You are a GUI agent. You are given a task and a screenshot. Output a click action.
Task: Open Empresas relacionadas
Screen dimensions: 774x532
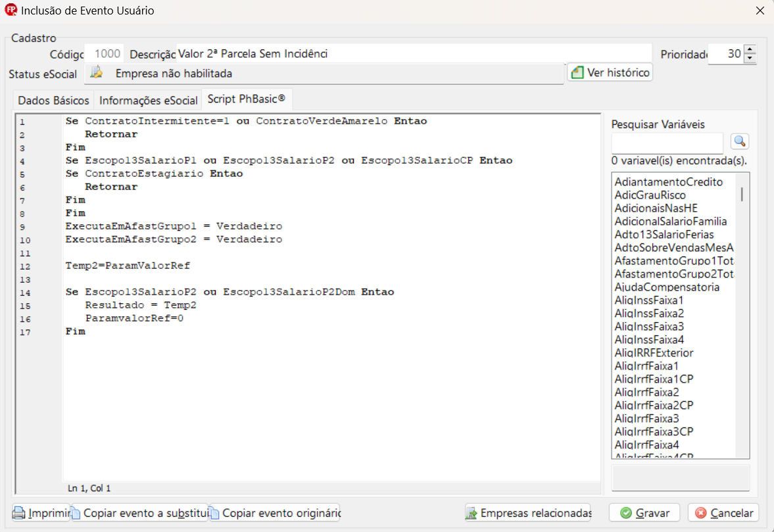[x=528, y=513]
